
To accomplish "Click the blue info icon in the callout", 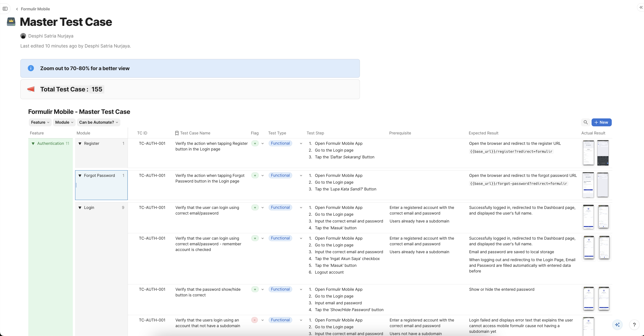I will 31,68.
